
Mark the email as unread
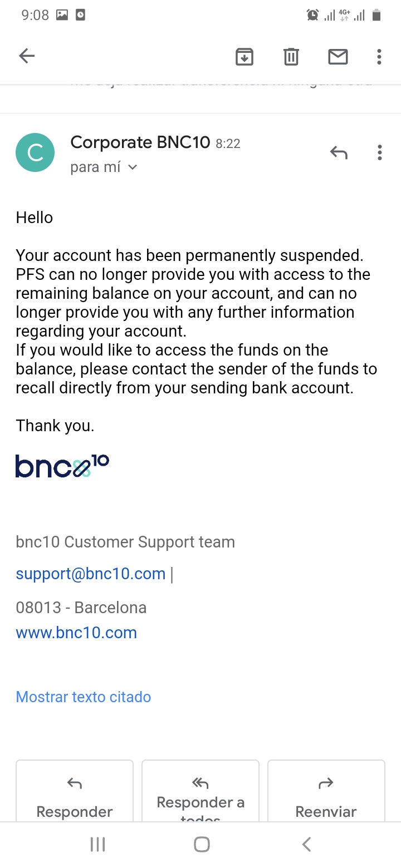(338, 56)
